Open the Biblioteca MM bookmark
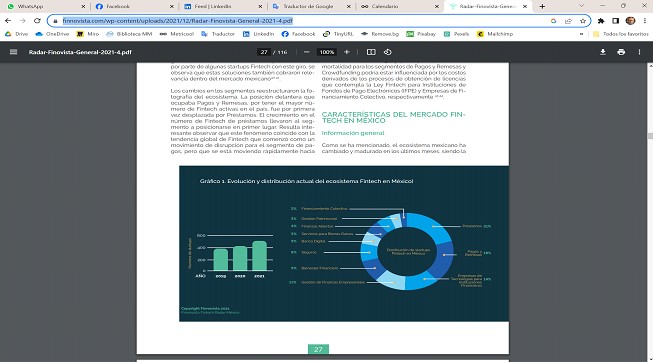The image size is (653, 362). (x=129, y=34)
